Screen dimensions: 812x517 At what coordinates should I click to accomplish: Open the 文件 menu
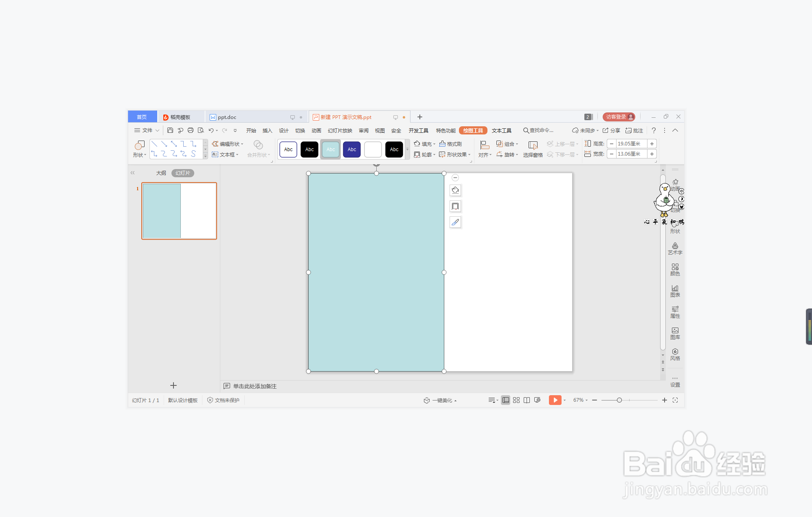coord(147,130)
